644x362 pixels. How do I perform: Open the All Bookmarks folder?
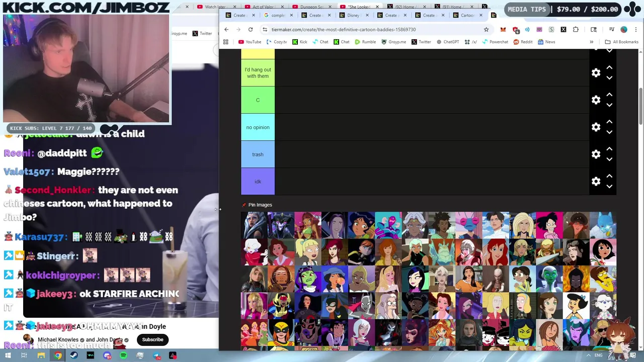[622, 42]
